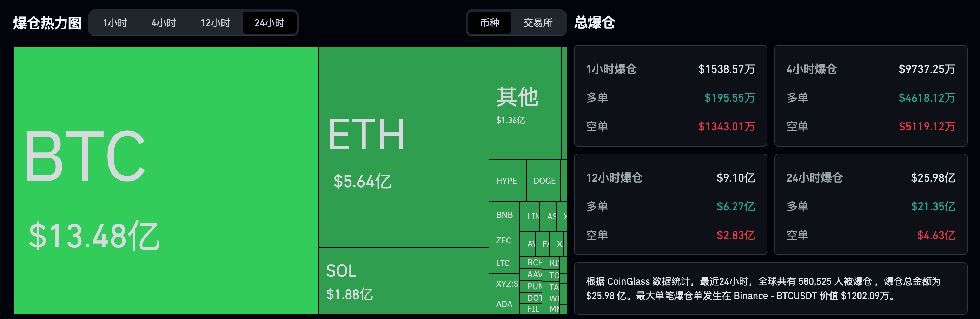Click the 爆仓热力图 heading
The image size is (980, 319).
pyautogui.click(x=47, y=23)
